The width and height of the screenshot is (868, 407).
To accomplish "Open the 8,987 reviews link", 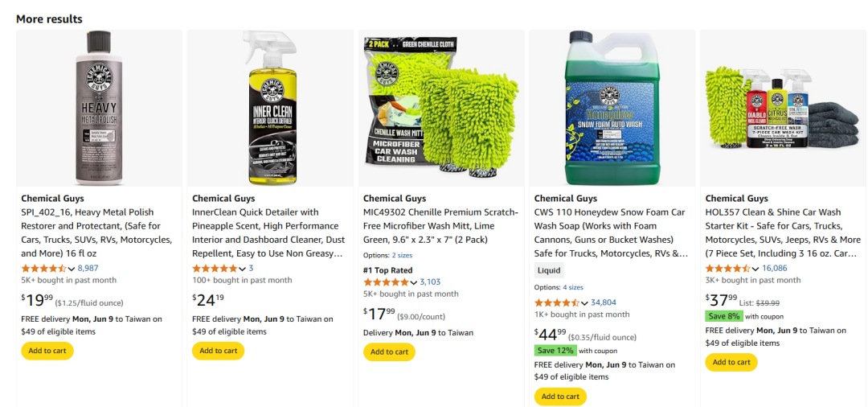I will tap(88, 269).
